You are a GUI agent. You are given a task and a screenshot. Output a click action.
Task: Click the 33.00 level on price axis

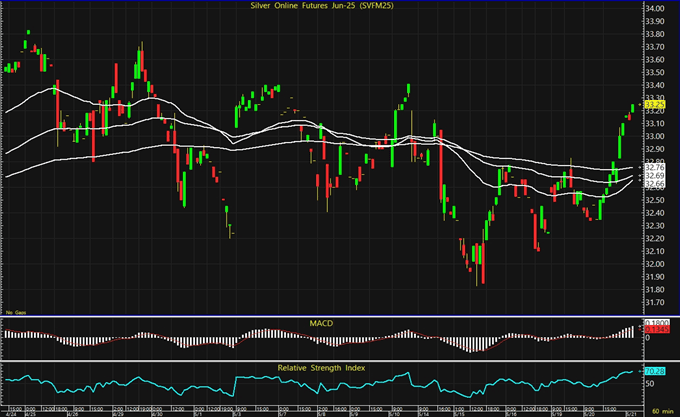click(x=655, y=136)
